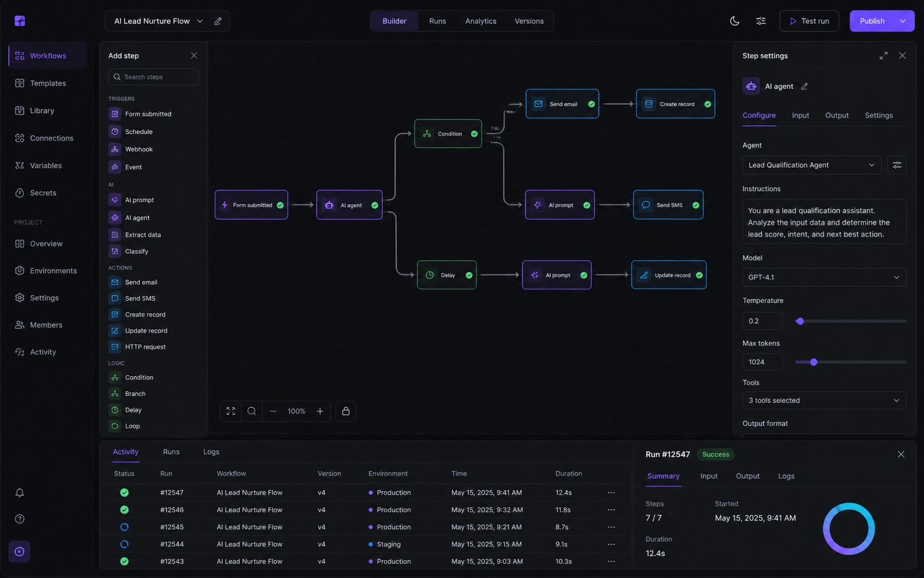Open the Logs tab in bottom panel
The height and width of the screenshot is (578, 924).
coord(211,452)
